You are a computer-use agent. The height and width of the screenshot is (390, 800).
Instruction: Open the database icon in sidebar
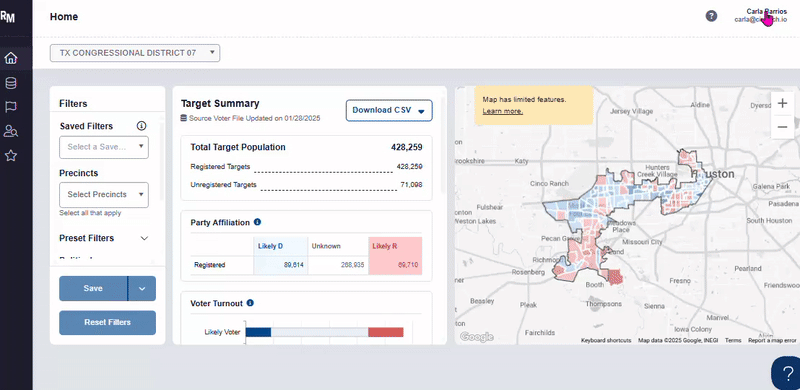point(11,83)
